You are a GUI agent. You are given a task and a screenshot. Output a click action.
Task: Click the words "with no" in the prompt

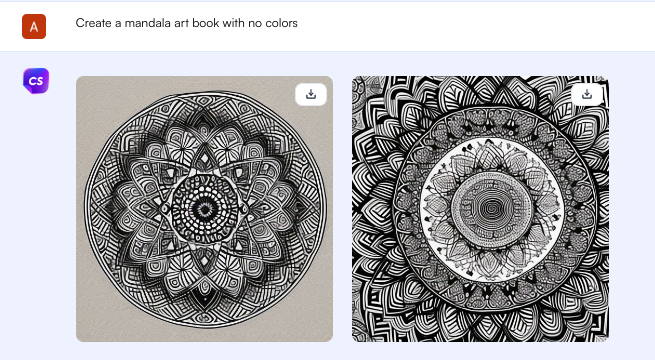pyautogui.click(x=242, y=23)
